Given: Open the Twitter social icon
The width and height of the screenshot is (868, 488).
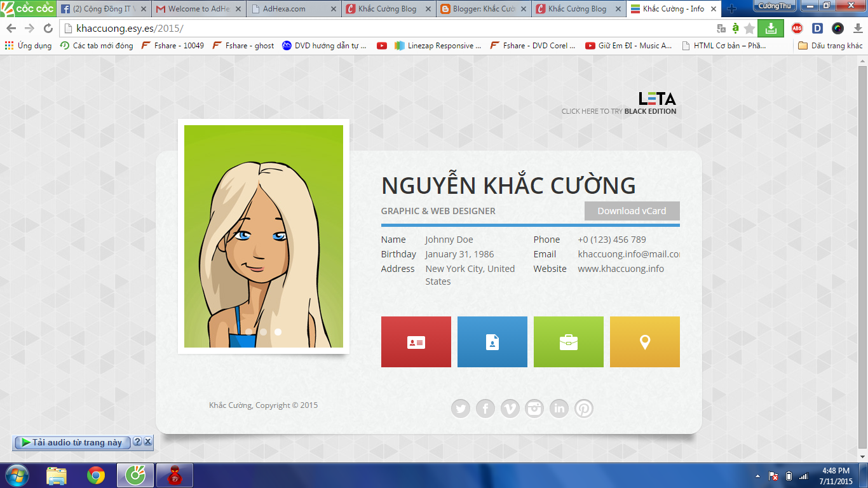Looking at the screenshot, I should tap(461, 409).
